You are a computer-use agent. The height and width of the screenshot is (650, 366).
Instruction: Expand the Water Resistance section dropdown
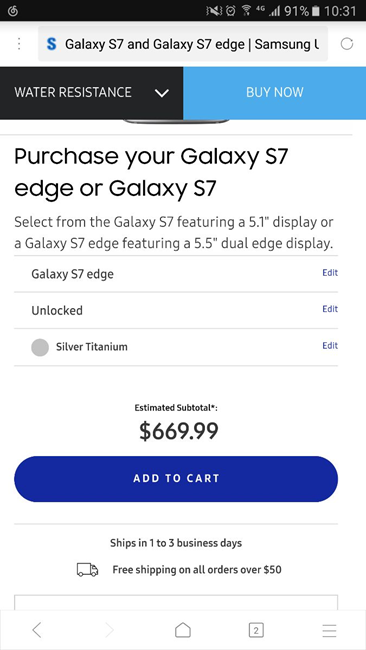click(x=91, y=92)
